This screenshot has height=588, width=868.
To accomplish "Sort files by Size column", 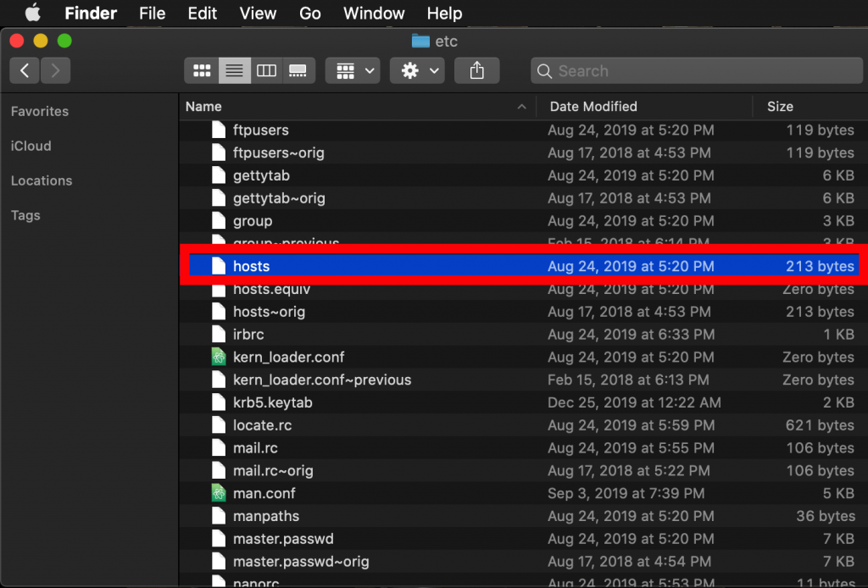I will tap(810, 106).
